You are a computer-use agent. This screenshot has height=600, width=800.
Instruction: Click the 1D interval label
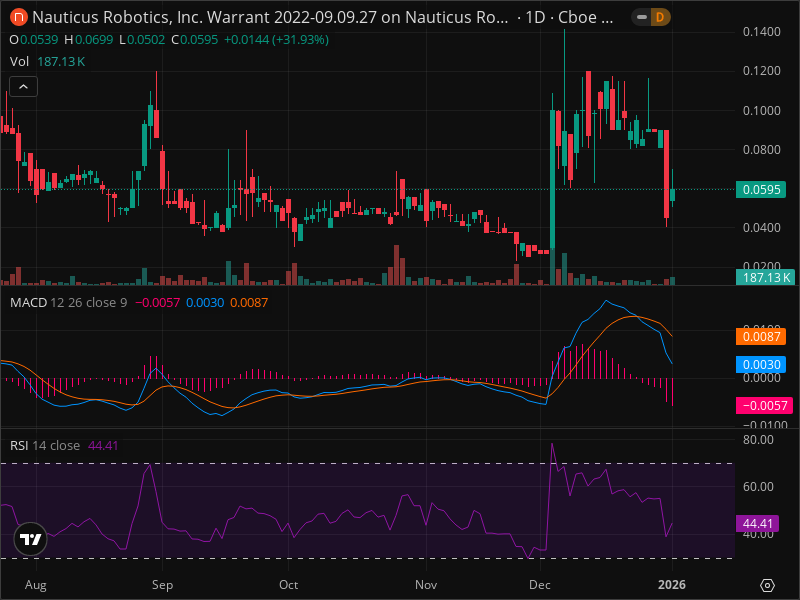pos(535,17)
